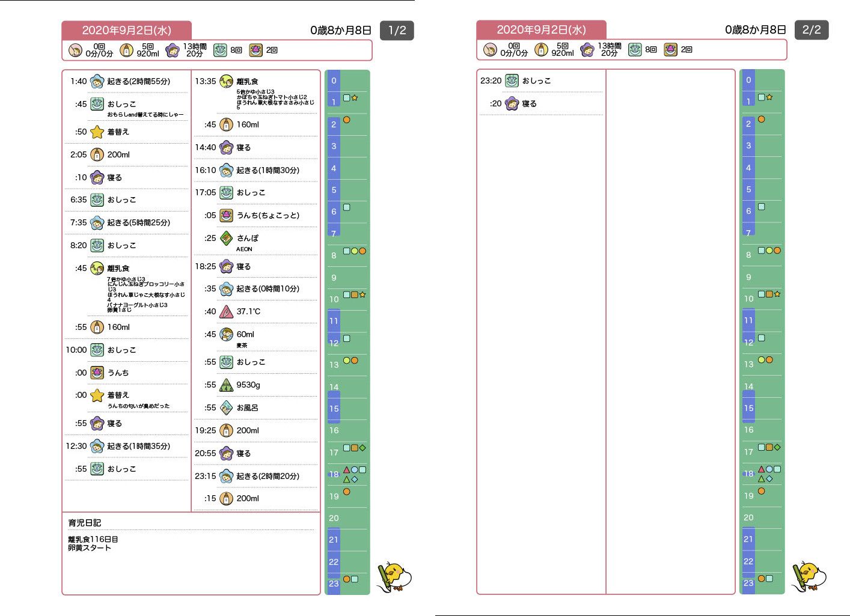Click entry text 起きる(1時間30分)
Screen dimensions: 850x616
(x=268, y=170)
